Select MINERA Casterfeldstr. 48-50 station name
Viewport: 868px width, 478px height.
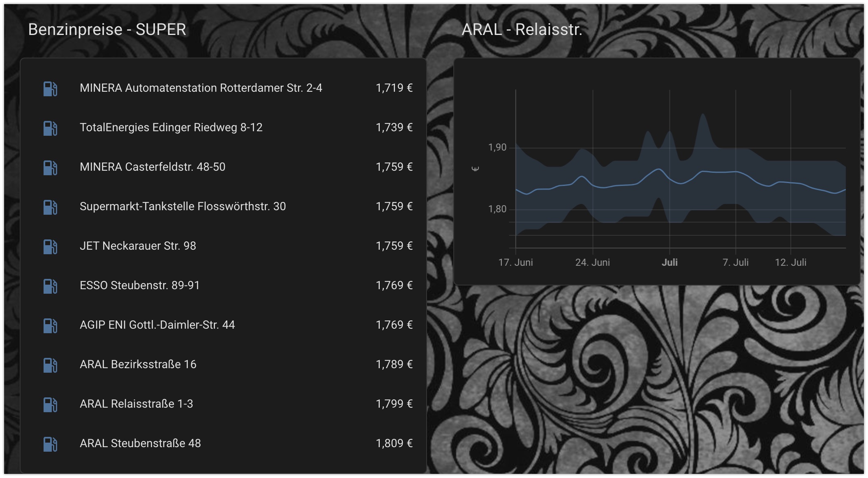pos(152,167)
